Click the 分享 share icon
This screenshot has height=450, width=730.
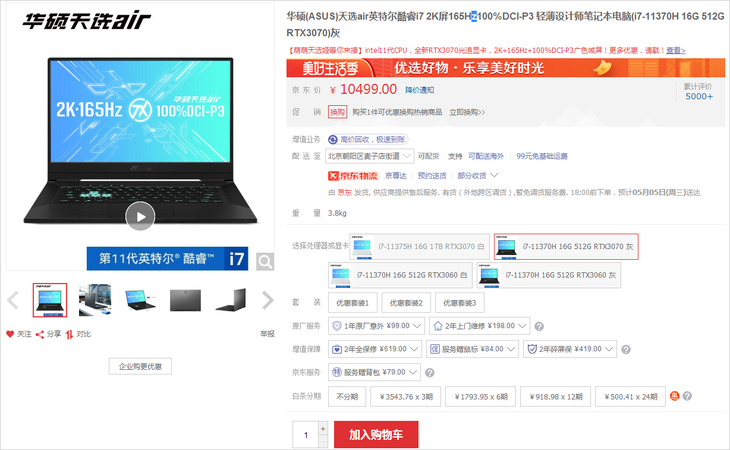tap(39, 334)
